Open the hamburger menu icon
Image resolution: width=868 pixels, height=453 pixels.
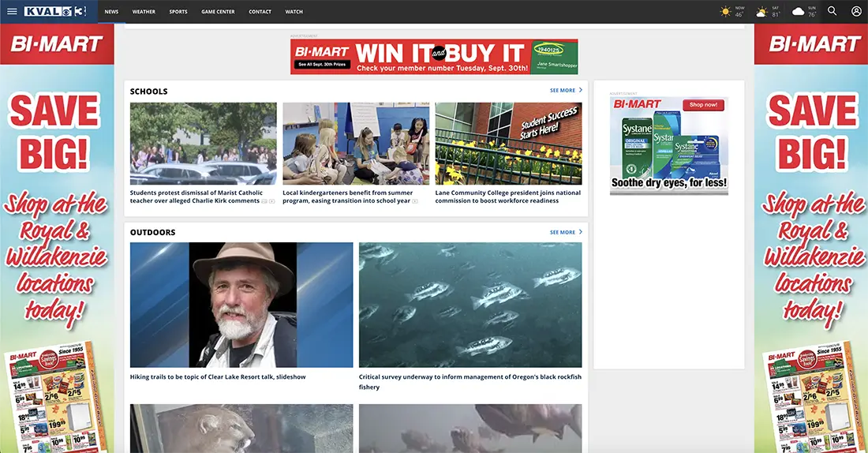(x=12, y=11)
